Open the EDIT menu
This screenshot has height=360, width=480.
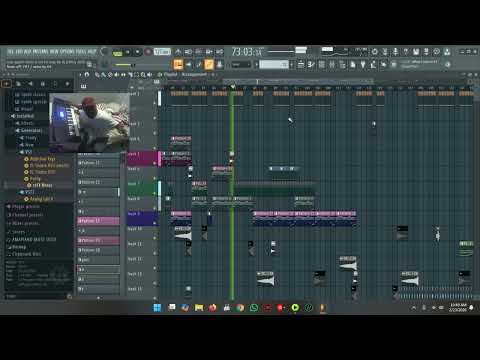click(x=19, y=52)
